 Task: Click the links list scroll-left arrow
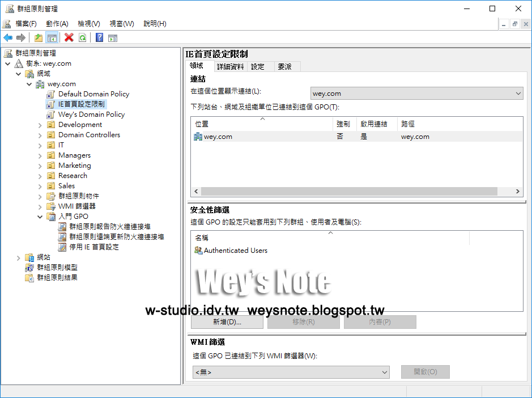(x=196, y=191)
